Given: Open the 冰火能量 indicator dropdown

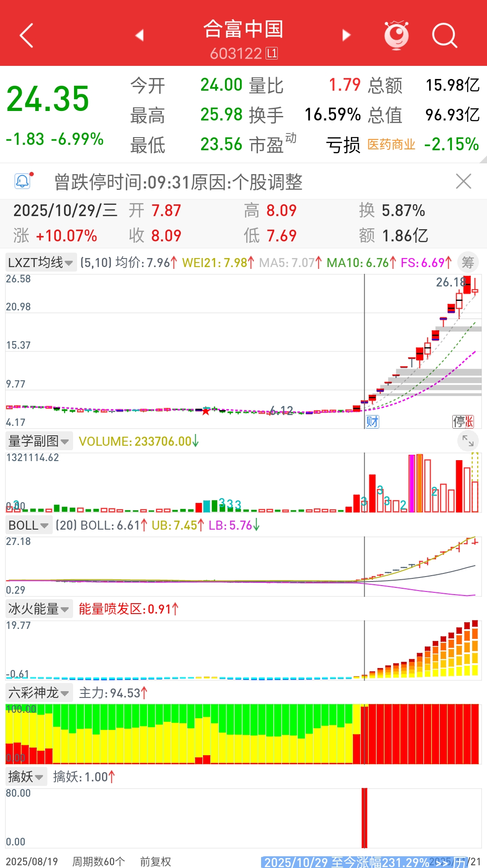Looking at the screenshot, I should click(x=39, y=609).
